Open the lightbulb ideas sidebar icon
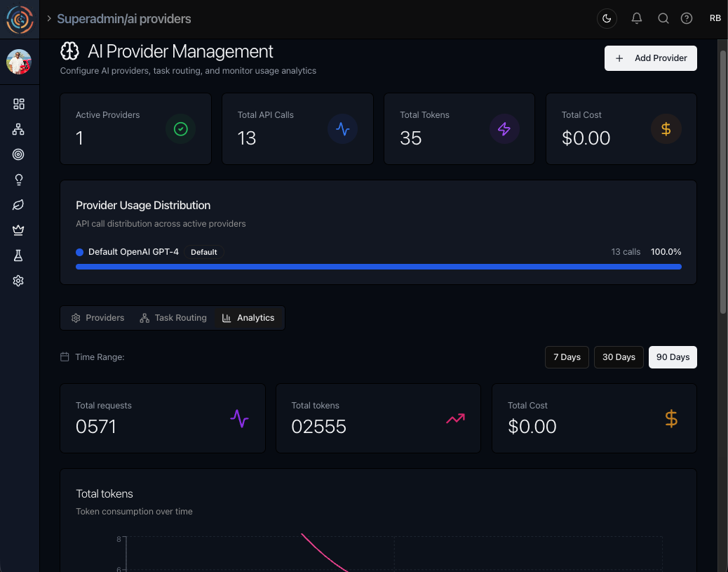Screen dimensions: 728x572 [19, 180]
